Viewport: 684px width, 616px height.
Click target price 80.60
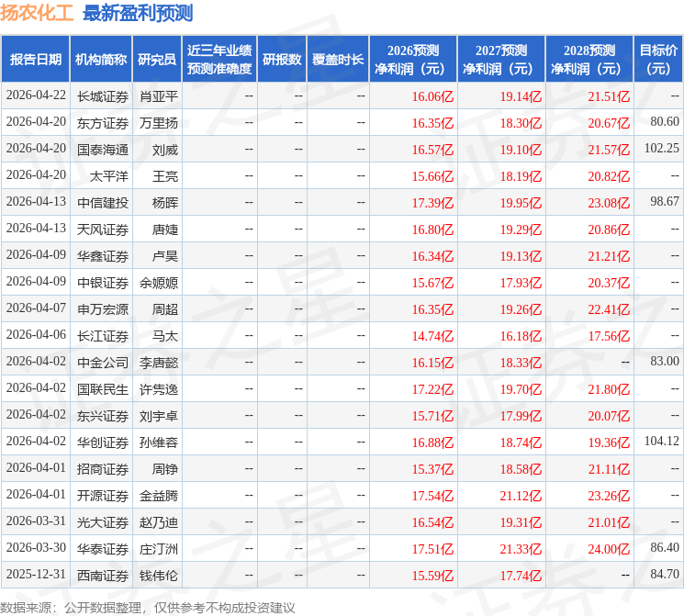point(665,122)
